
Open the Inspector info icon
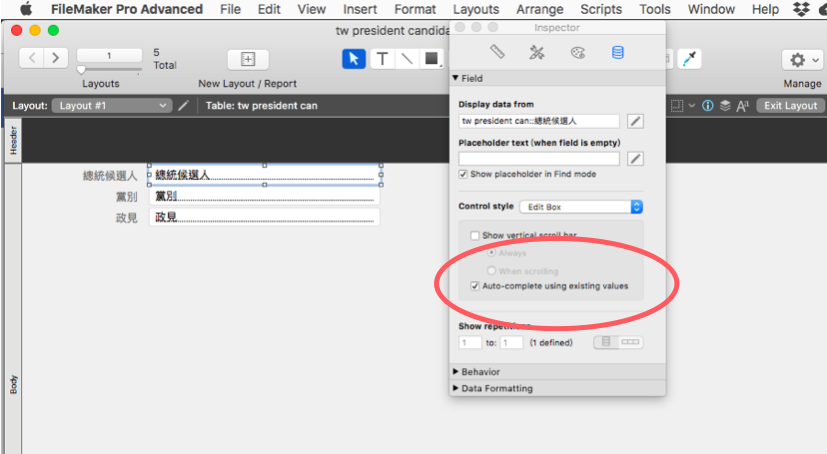(708, 105)
